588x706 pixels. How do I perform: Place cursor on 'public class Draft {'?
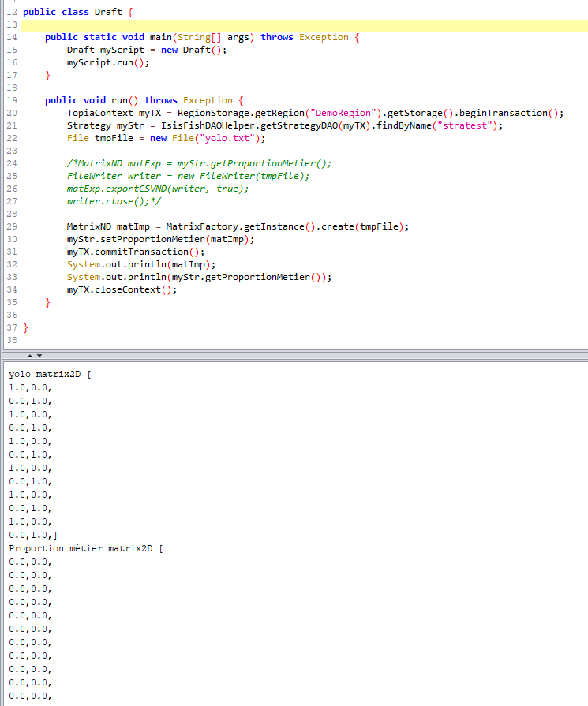click(78, 12)
